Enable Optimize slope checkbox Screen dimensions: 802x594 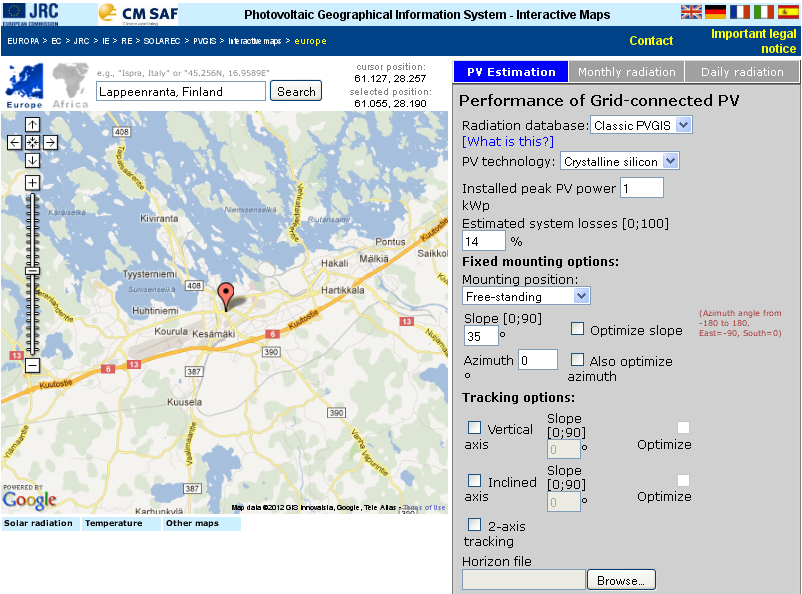click(577, 329)
